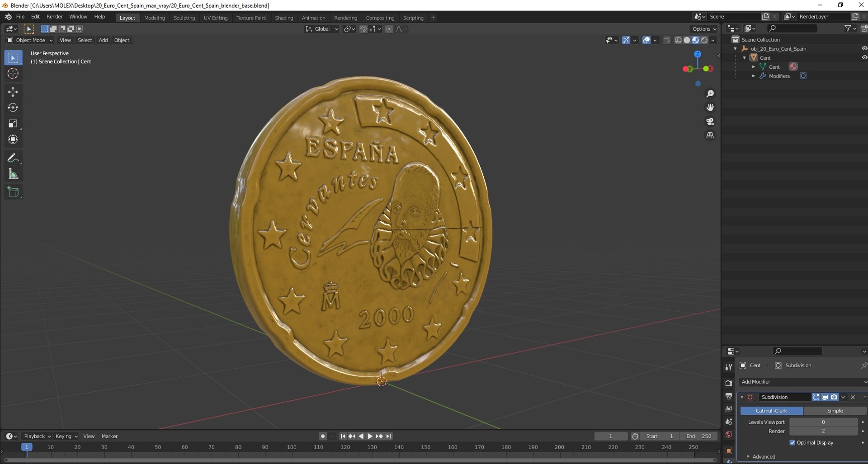
Task: Click the current frame number field
Action: [x=611, y=436]
